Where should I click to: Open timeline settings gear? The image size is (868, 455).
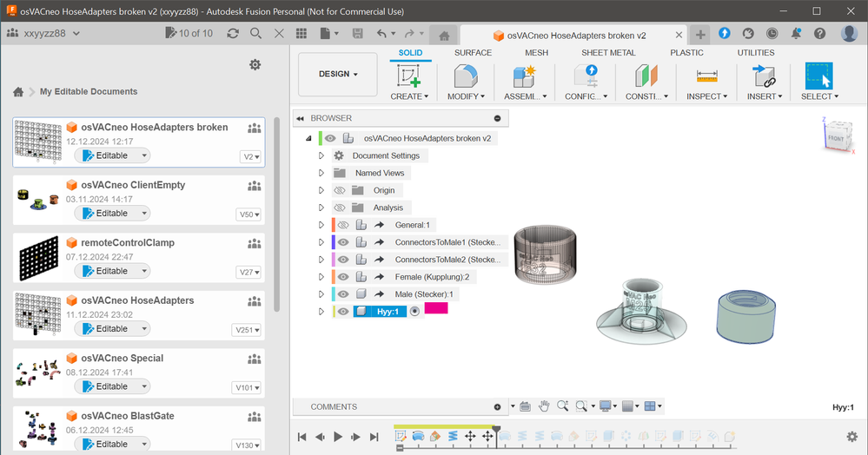852,437
